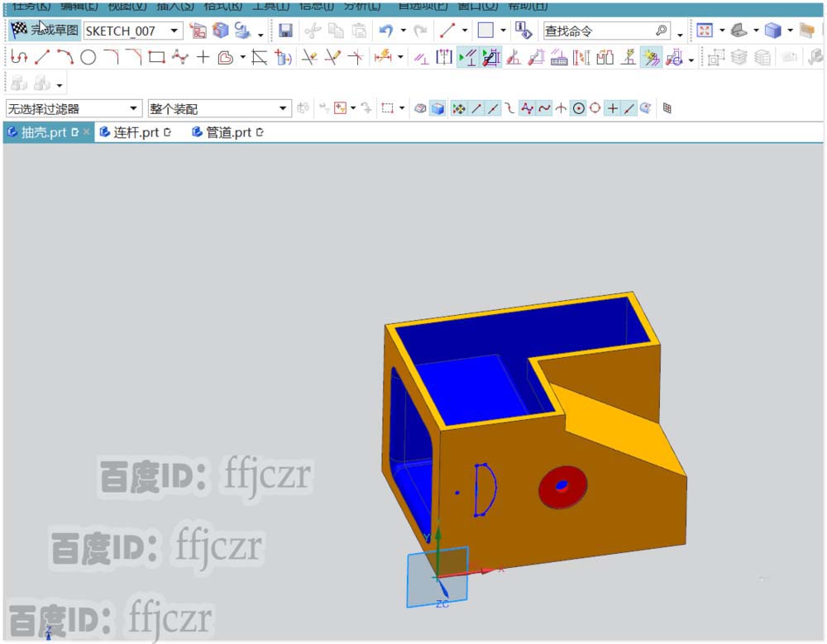Select the Offset Curve heart-shaped tool
This screenshot has width=827, height=644.
point(226,57)
